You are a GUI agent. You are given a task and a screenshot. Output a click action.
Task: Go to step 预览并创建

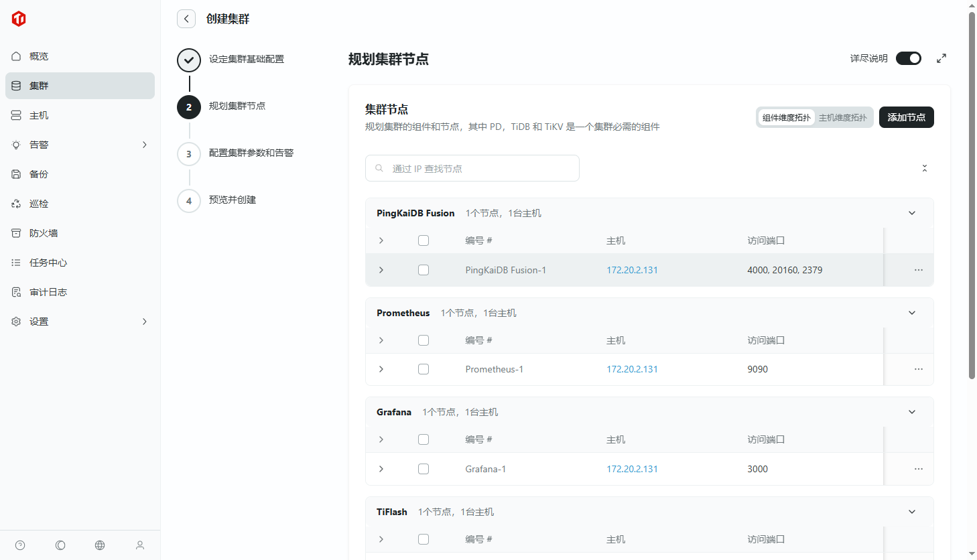pos(233,200)
